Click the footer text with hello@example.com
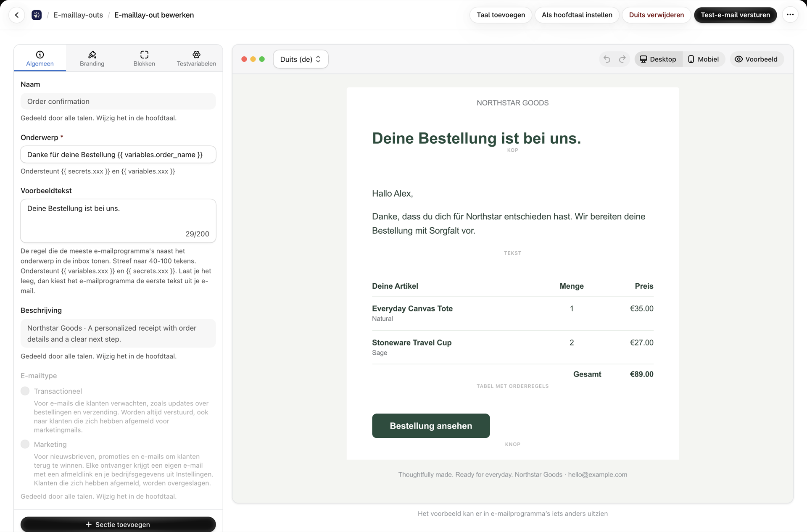Screen dimensions: 807x532 click(512, 474)
